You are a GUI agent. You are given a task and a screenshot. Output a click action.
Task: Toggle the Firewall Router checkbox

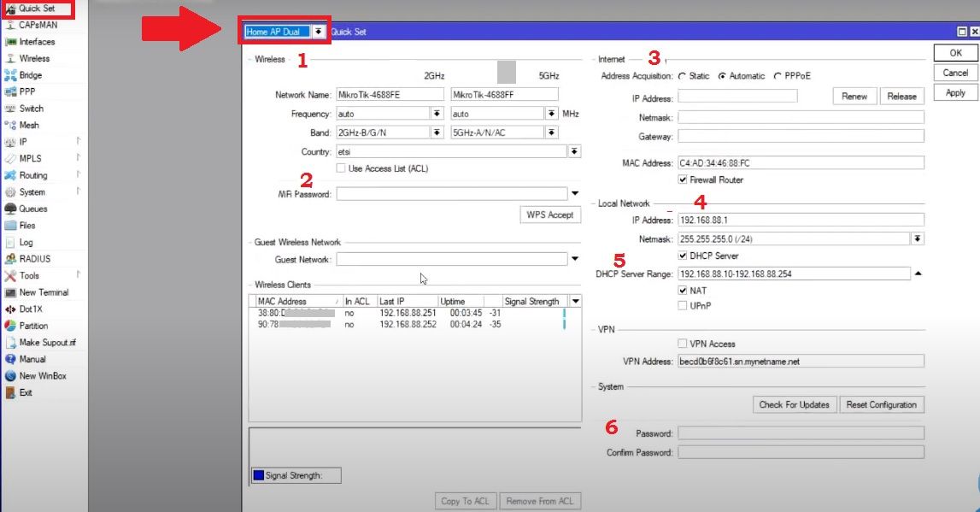point(683,180)
